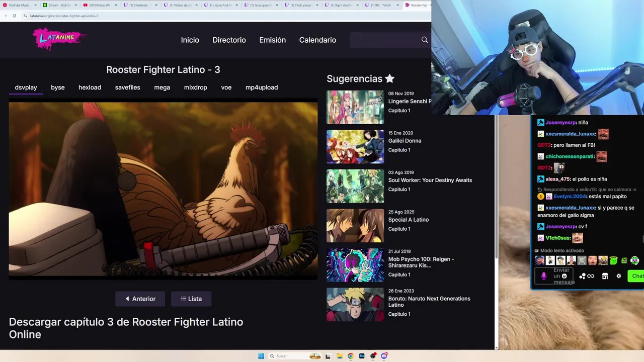
Task: Open File Explorer from taskbar
Action: pos(340,356)
